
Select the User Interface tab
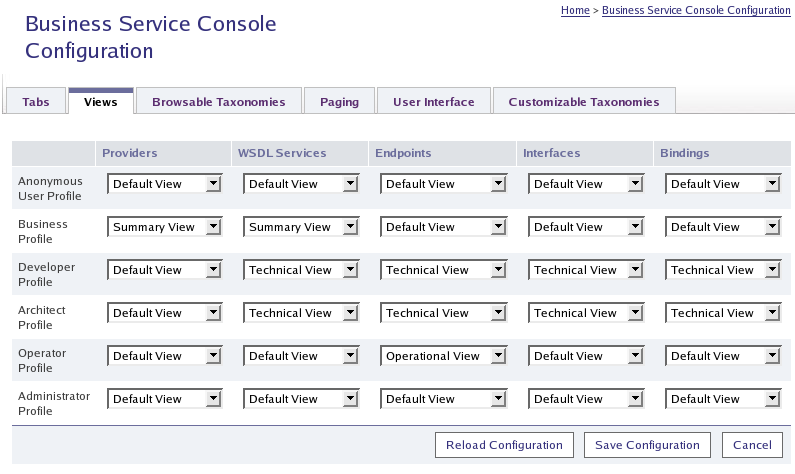click(434, 102)
